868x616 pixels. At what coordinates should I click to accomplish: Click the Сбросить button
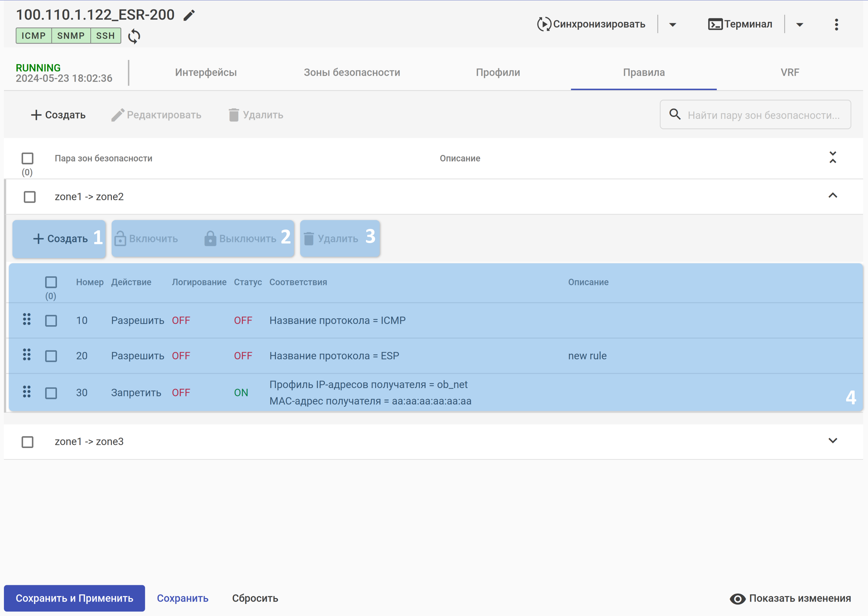[255, 598]
